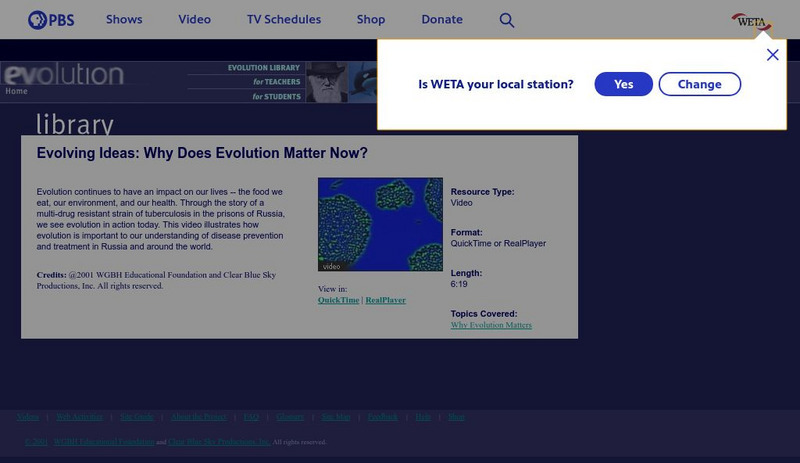This screenshot has height=463, width=800.
Task: Click the WETA station logo
Action: point(752,22)
